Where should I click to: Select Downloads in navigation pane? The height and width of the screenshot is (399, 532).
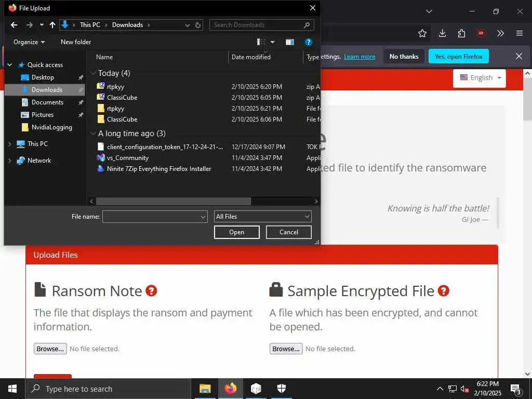[x=45, y=90]
